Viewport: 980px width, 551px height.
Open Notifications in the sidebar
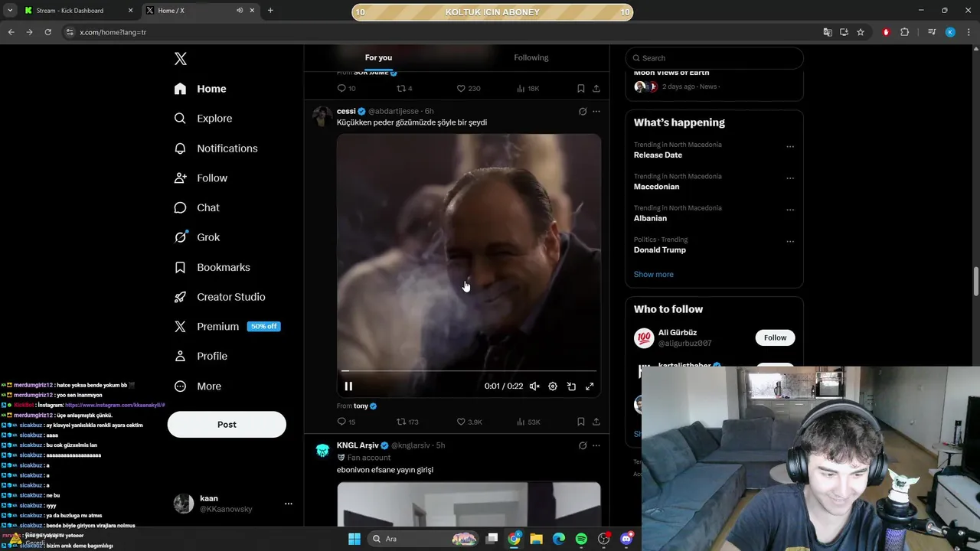215,148
